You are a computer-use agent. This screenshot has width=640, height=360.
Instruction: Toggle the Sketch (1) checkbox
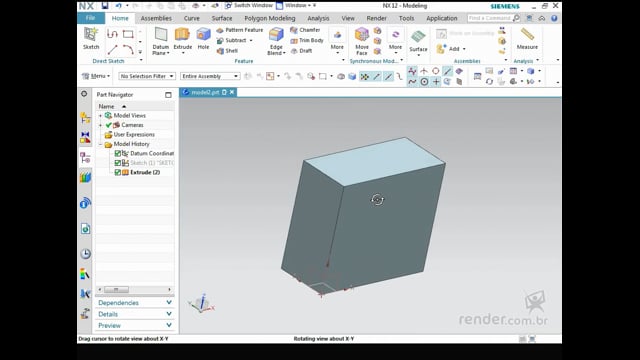[x=118, y=163]
